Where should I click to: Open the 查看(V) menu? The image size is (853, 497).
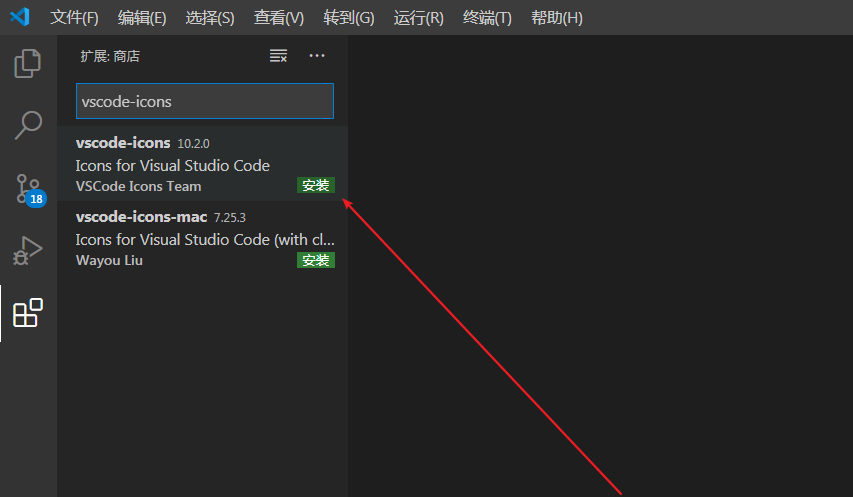pos(279,18)
